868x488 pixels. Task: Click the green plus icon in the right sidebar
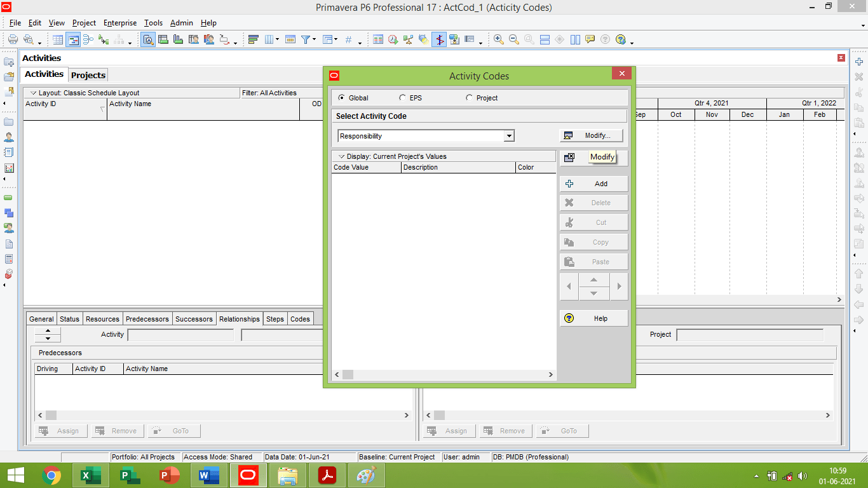(x=859, y=62)
